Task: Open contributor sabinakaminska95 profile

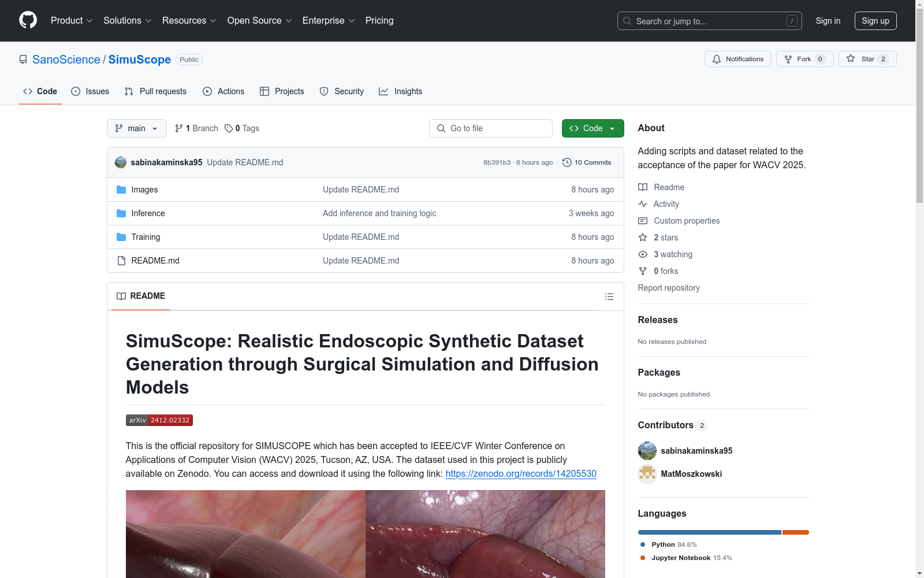Action: click(696, 451)
